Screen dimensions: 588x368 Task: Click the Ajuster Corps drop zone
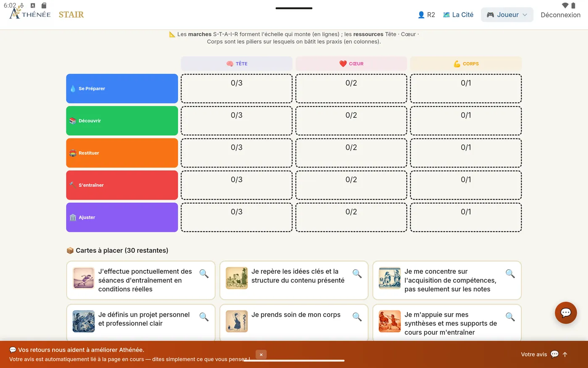466,217
